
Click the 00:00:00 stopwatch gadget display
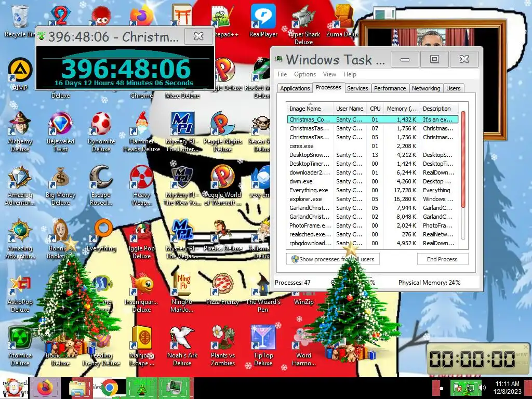472,359
